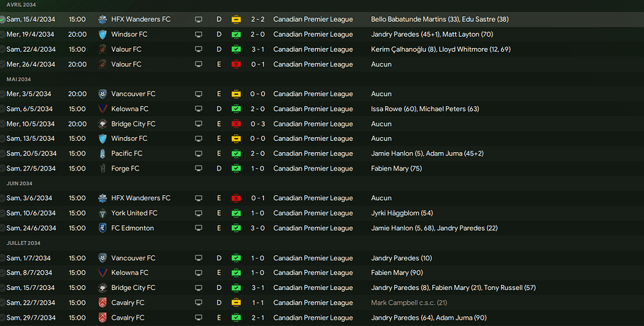This screenshot has height=326, width=644.
Task: Click the TV monitor icon for 19/4/2034 match
Action: coord(199,34)
